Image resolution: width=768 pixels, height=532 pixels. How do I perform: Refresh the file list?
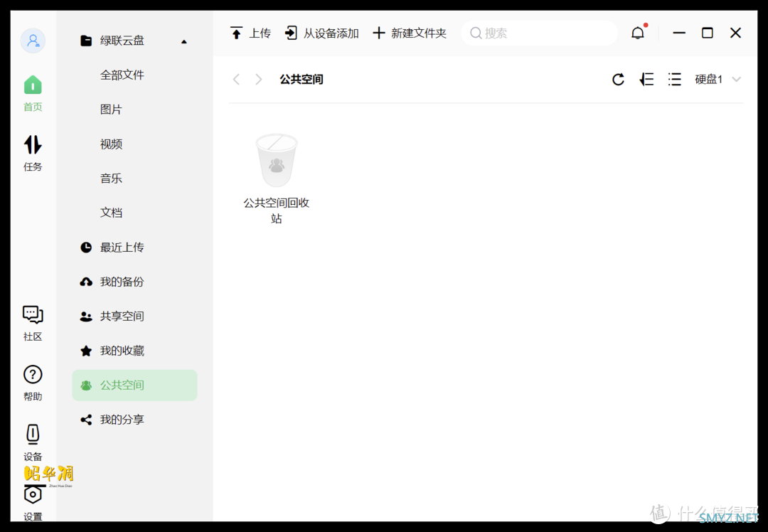coord(618,80)
